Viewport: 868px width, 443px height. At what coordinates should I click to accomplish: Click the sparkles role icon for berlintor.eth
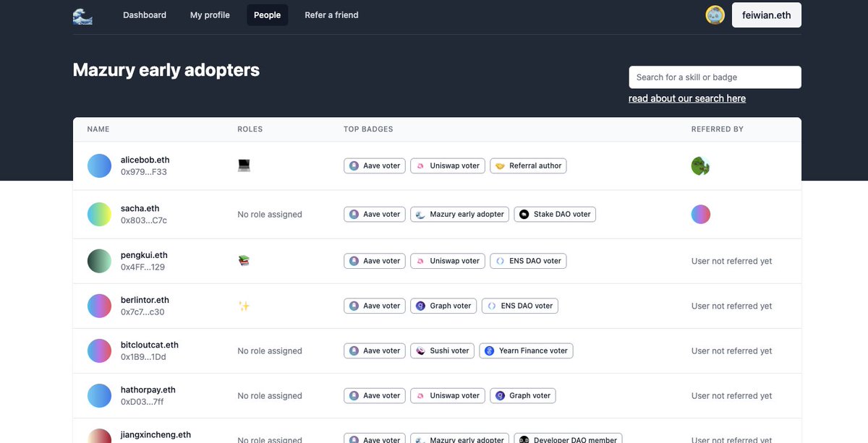pos(244,306)
